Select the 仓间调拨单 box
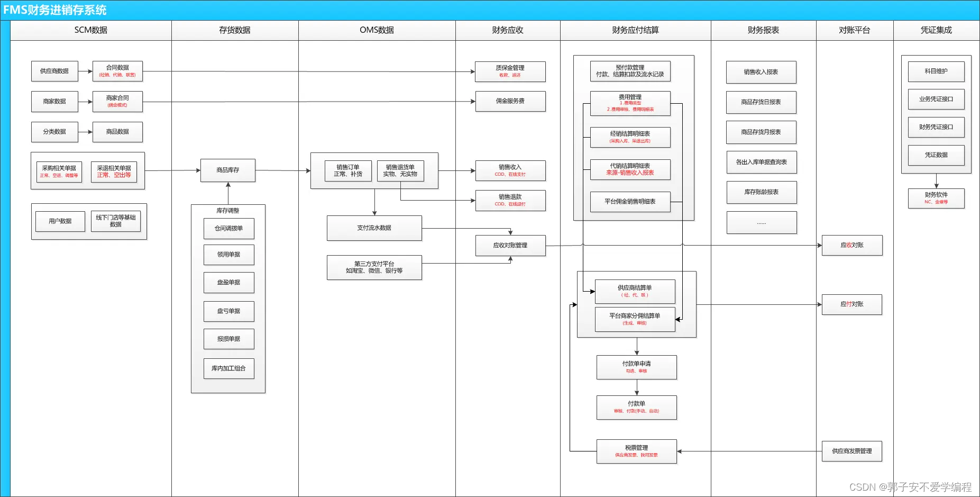980x497 pixels. coord(229,229)
